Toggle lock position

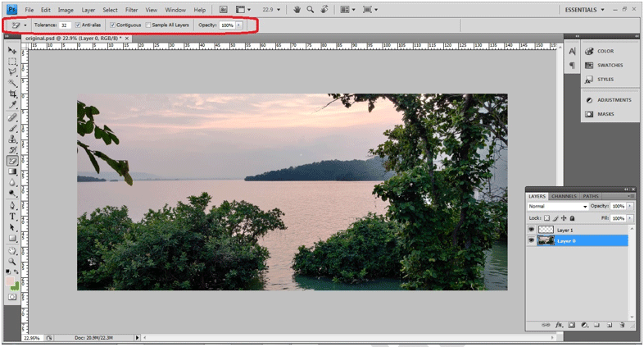[x=564, y=218]
